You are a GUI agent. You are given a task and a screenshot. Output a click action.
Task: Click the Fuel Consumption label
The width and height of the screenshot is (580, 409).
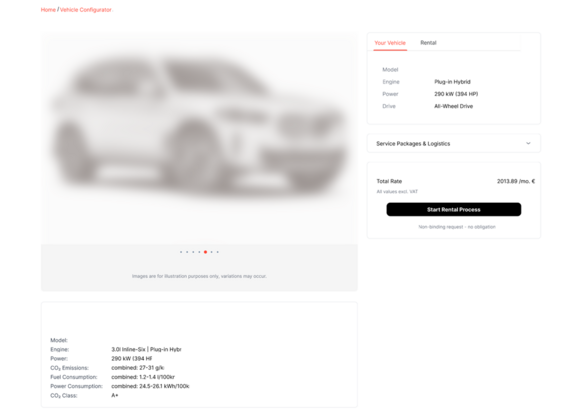[x=74, y=377]
